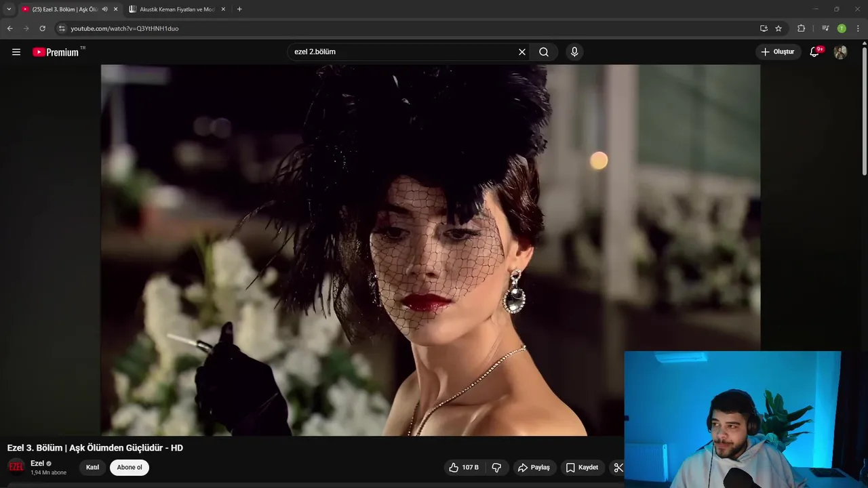Close the Ezel 3. Bölüm tab

click(x=115, y=9)
